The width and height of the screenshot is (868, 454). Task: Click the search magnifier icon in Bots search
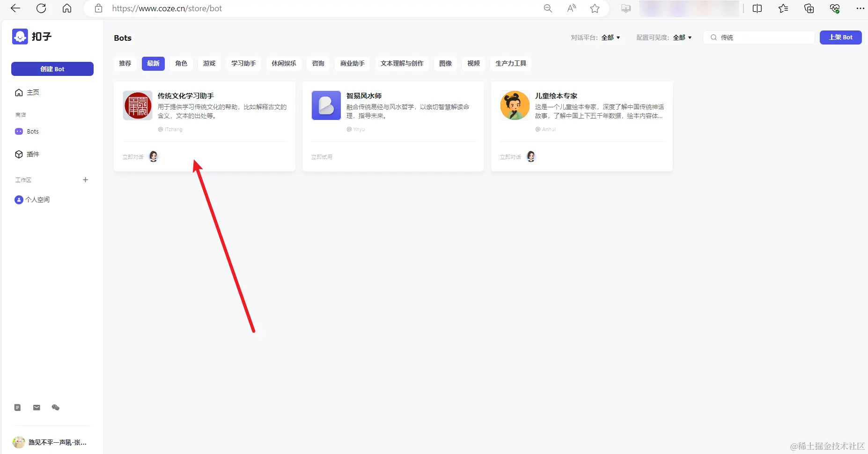(714, 37)
